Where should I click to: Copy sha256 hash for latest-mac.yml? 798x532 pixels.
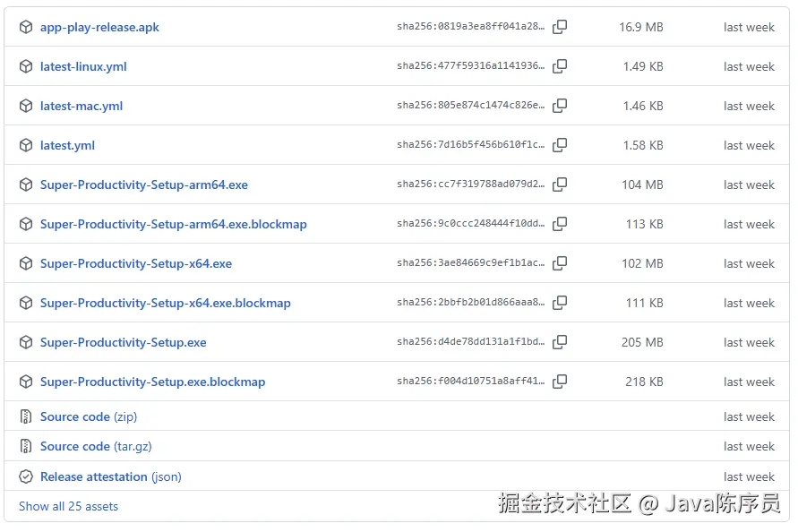[x=560, y=106]
